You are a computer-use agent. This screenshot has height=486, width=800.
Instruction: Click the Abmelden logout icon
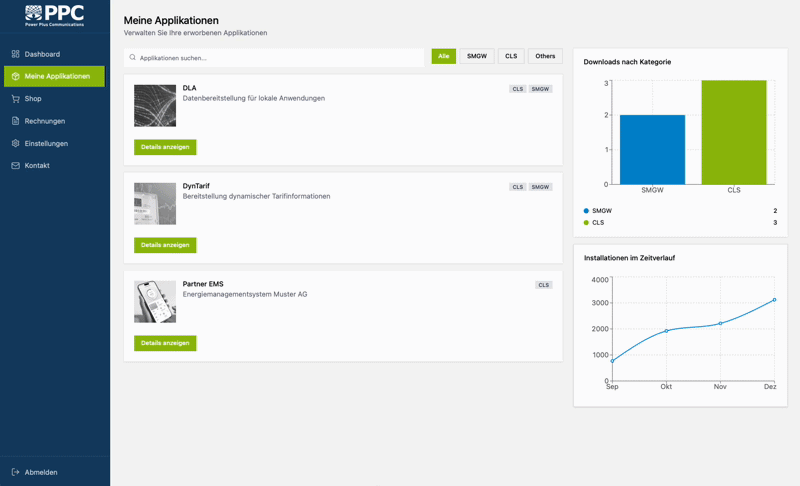[x=15, y=472]
